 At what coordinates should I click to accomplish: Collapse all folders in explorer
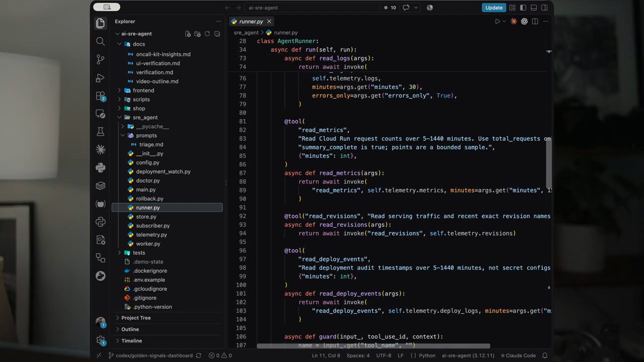tap(217, 34)
